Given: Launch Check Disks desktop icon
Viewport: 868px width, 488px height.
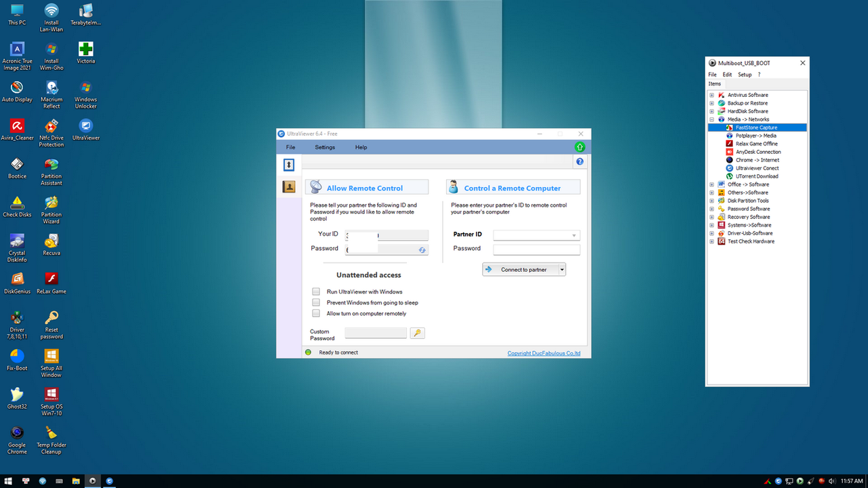Looking at the screenshot, I should (x=17, y=207).
